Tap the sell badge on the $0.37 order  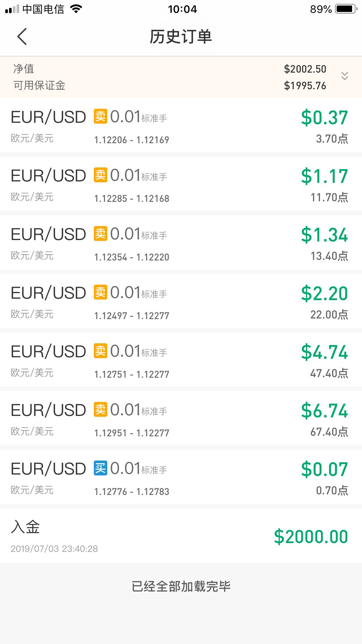101,116
